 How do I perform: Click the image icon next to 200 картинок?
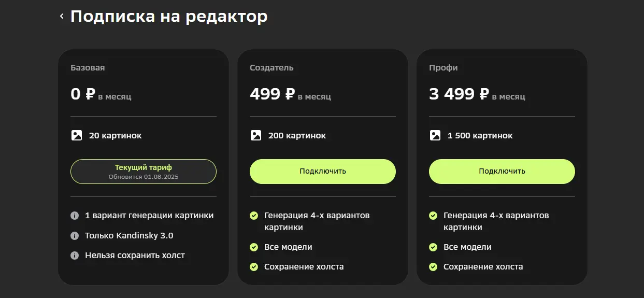[256, 135]
